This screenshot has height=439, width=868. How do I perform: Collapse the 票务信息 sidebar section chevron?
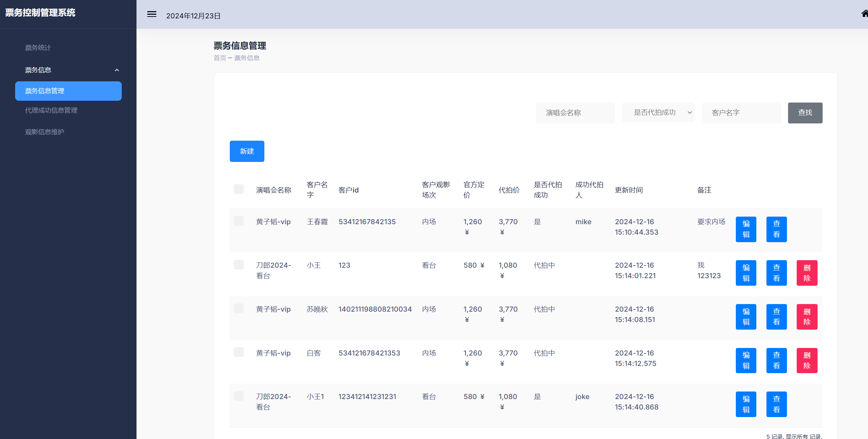coord(117,70)
